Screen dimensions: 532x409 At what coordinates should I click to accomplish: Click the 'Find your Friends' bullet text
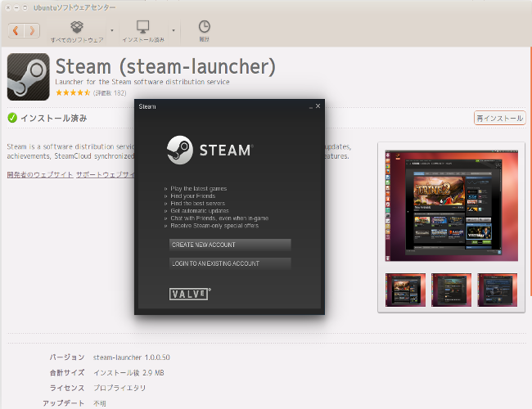point(192,196)
